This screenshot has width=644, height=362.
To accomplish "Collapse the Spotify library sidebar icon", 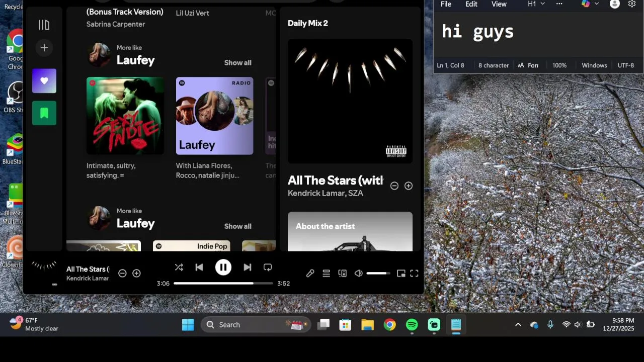I will pos(44,25).
